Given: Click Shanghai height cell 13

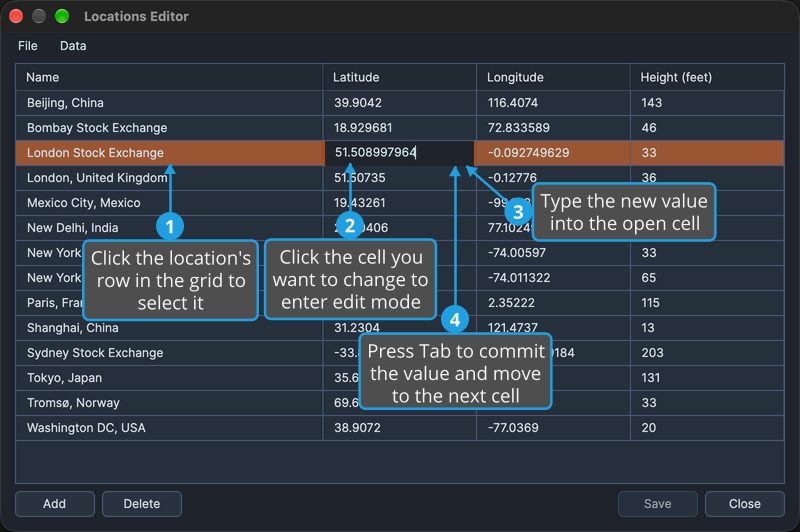Looking at the screenshot, I should 707,328.
